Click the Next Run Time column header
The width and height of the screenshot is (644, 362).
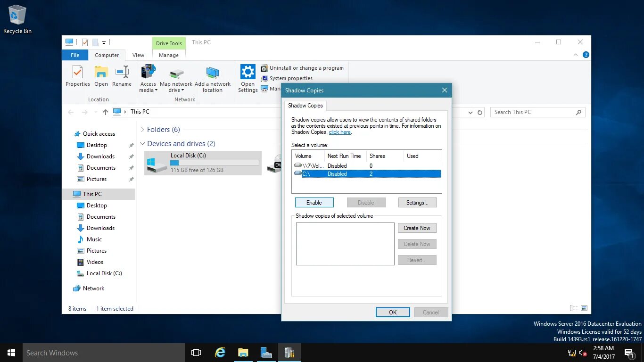345,156
